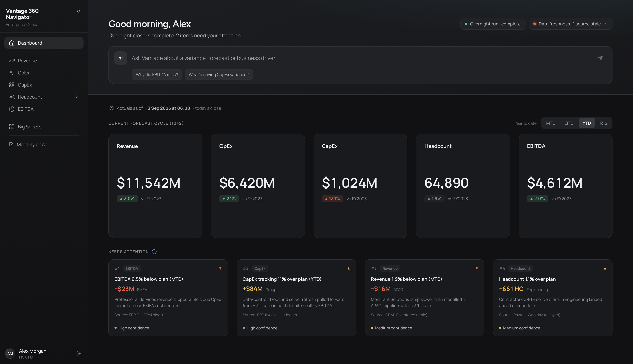The height and width of the screenshot is (364, 633).
Task: Open the Data freshness dropdown
Action: (x=571, y=24)
